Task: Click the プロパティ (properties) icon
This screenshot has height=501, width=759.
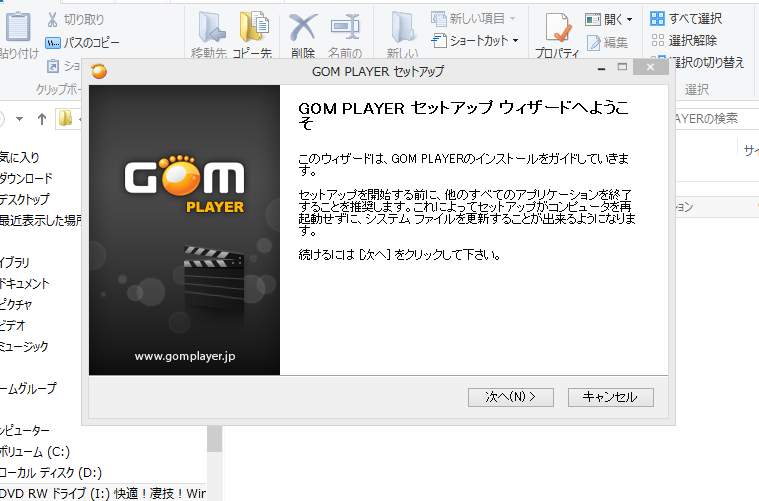Action: click(558, 28)
